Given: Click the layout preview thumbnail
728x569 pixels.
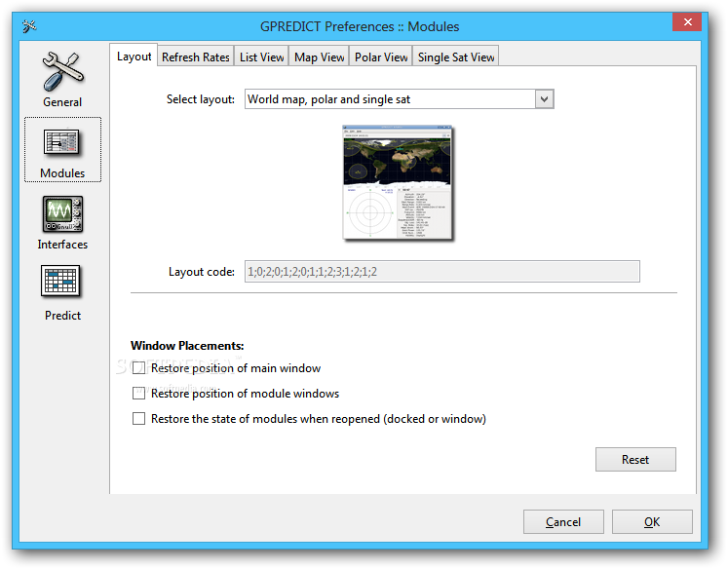Looking at the screenshot, I should coord(398,182).
